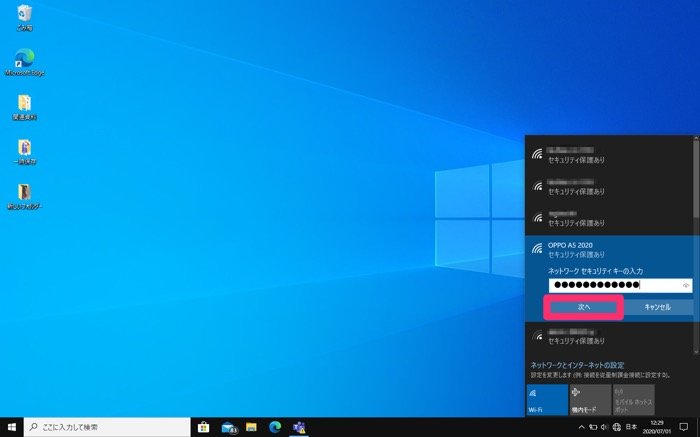
Task: Open the Microsoft Edge desktop shortcut
Action: pyautogui.click(x=25, y=62)
